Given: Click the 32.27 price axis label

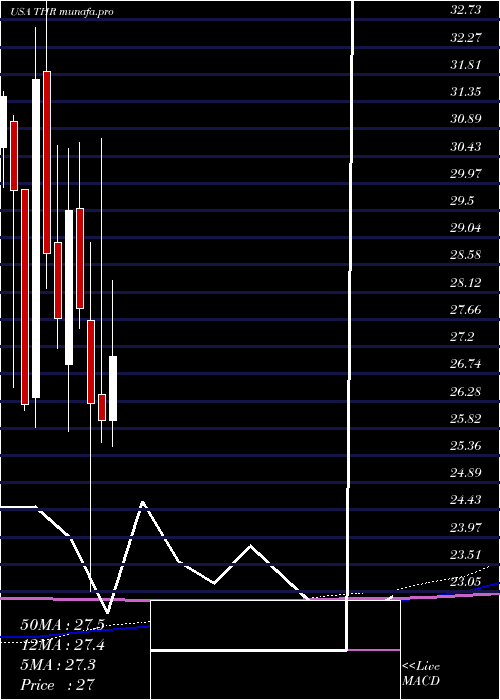Looking at the screenshot, I should click(466, 38).
